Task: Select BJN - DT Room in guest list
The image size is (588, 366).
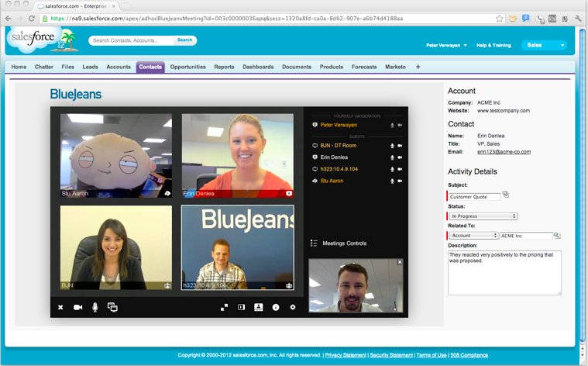Action: (x=339, y=146)
